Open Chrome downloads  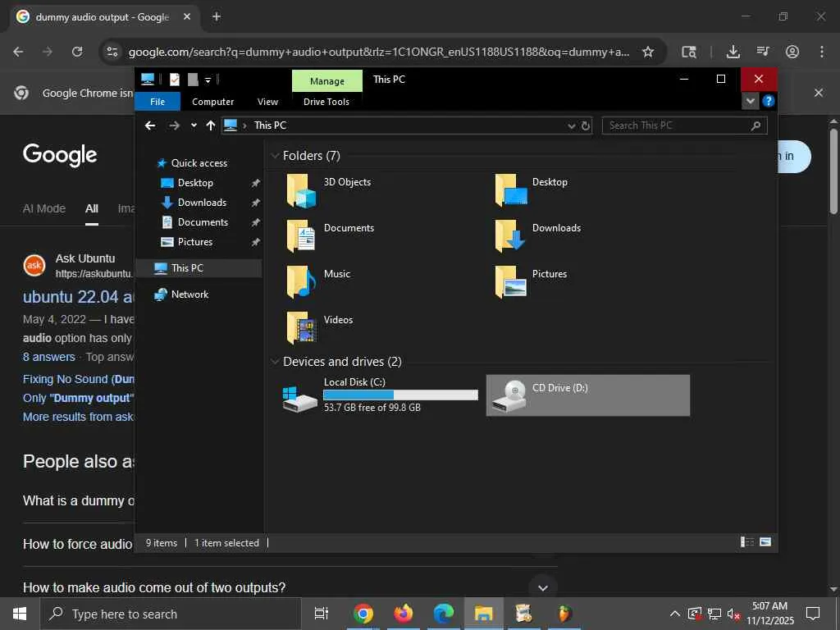pos(733,52)
